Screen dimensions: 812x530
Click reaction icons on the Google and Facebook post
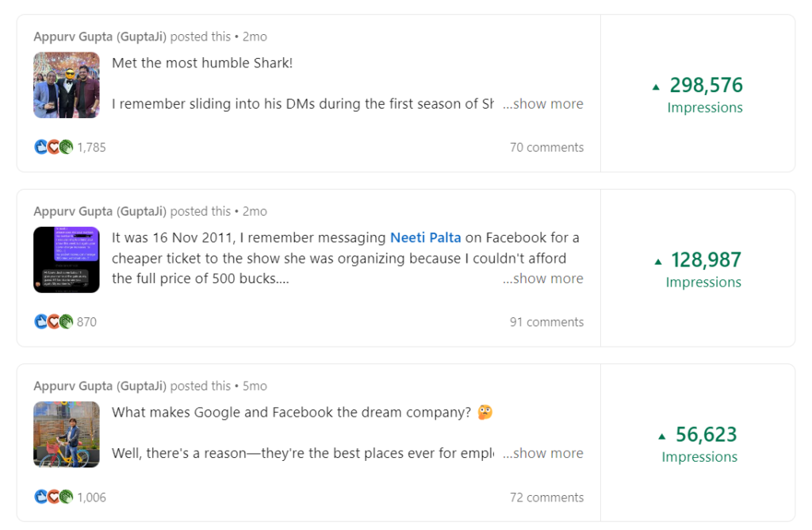pos(53,497)
